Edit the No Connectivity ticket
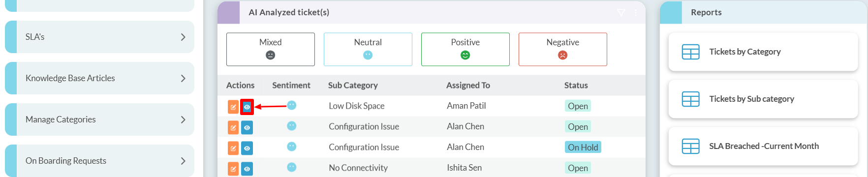The image size is (868, 177). [x=233, y=169]
